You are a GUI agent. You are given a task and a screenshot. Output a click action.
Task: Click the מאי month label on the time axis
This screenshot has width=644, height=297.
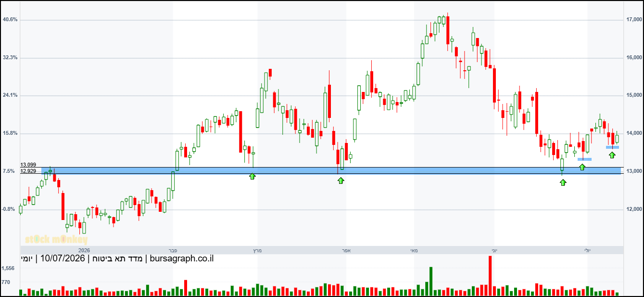click(414, 250)
